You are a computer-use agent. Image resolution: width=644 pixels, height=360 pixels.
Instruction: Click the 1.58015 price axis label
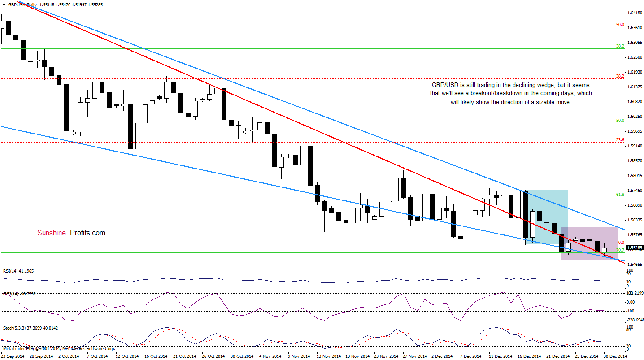(635, 176)
